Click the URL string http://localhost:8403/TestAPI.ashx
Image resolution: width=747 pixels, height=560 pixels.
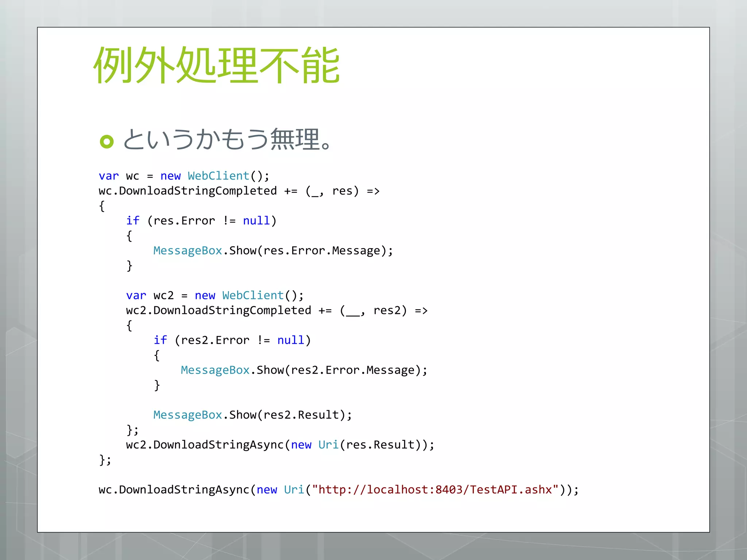click(435, 490)
